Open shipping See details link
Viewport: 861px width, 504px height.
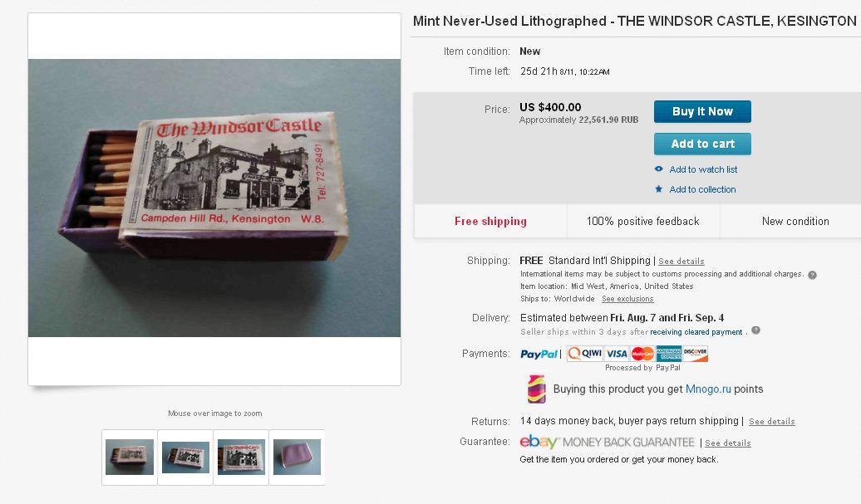[x=681, y=261]
